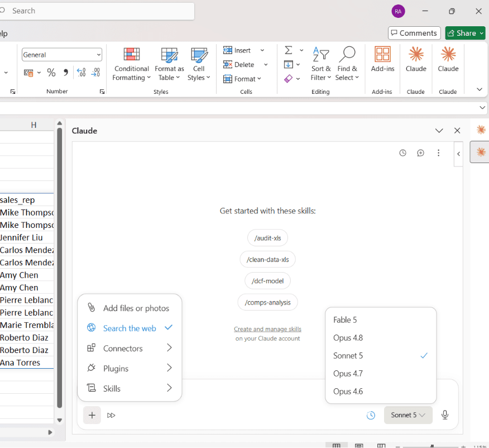
Task: Open Conditional Formatting menu
Action: (x=131, y=64)
